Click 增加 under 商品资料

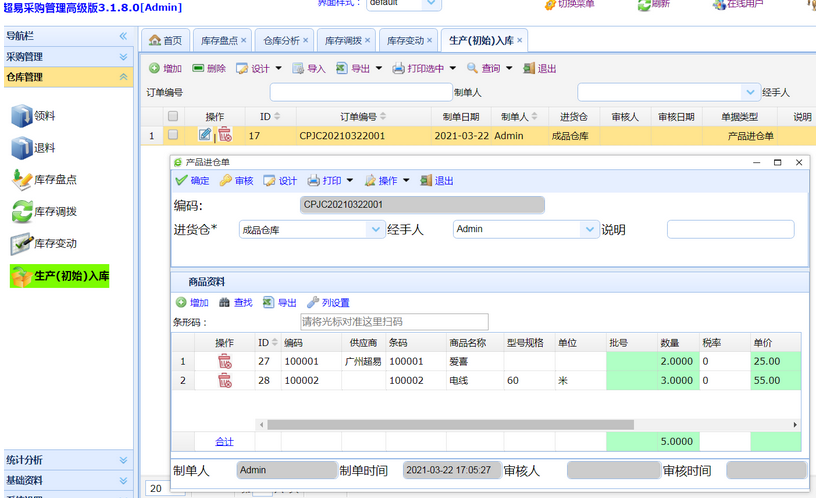pyautogui.click(x=192, y=302)
